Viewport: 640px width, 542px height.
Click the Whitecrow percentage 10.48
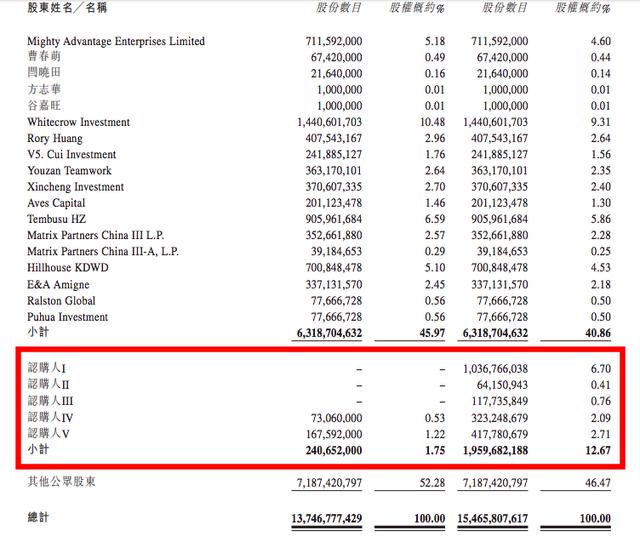point(433,122)
